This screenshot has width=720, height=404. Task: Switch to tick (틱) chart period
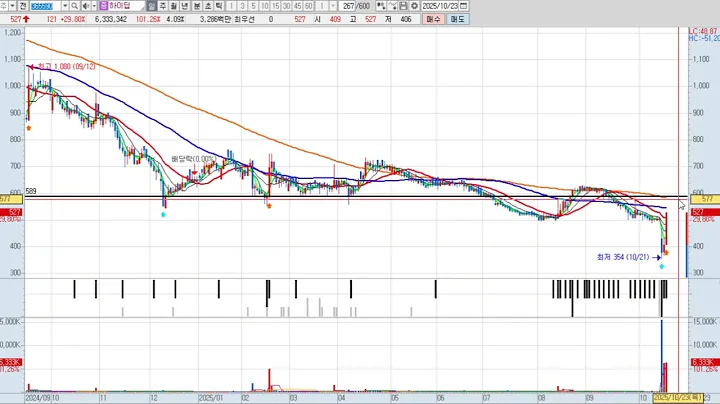click(219, 6)
